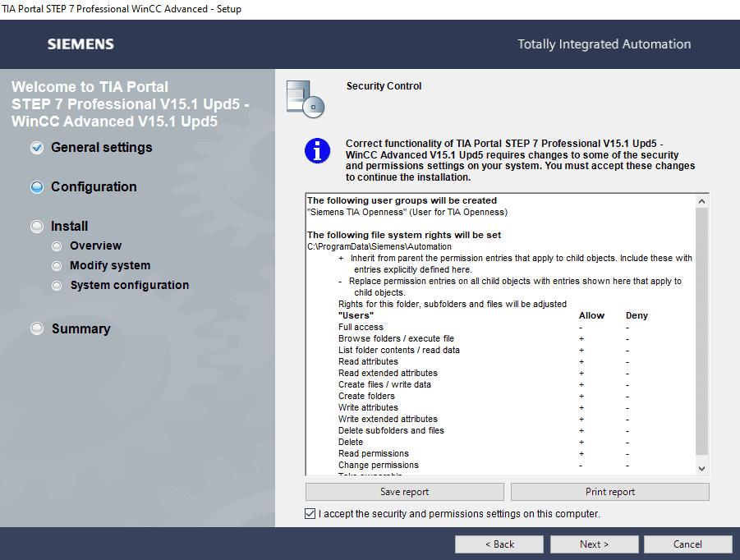
Task: Select the Summary step label
Action: point(81,328)
